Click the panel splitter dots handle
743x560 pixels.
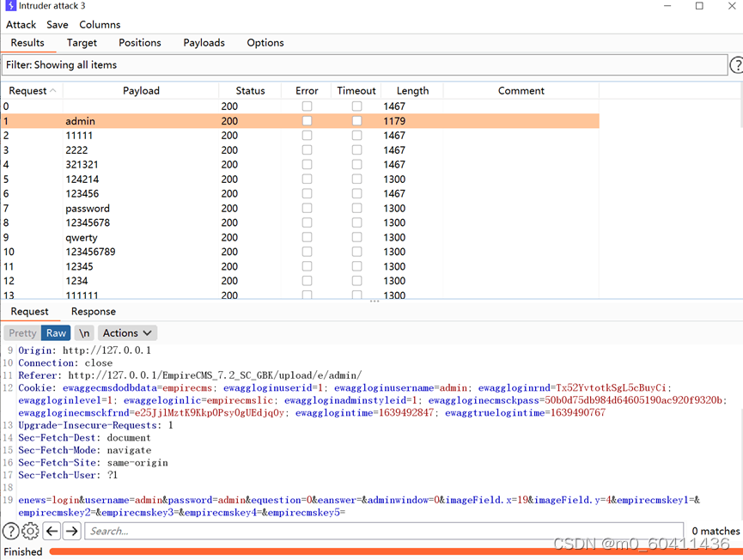[x=375, y=301]
